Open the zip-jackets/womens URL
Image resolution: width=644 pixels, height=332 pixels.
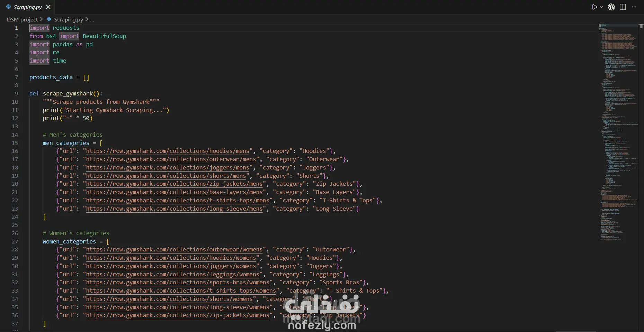click(x=178, y=315)
